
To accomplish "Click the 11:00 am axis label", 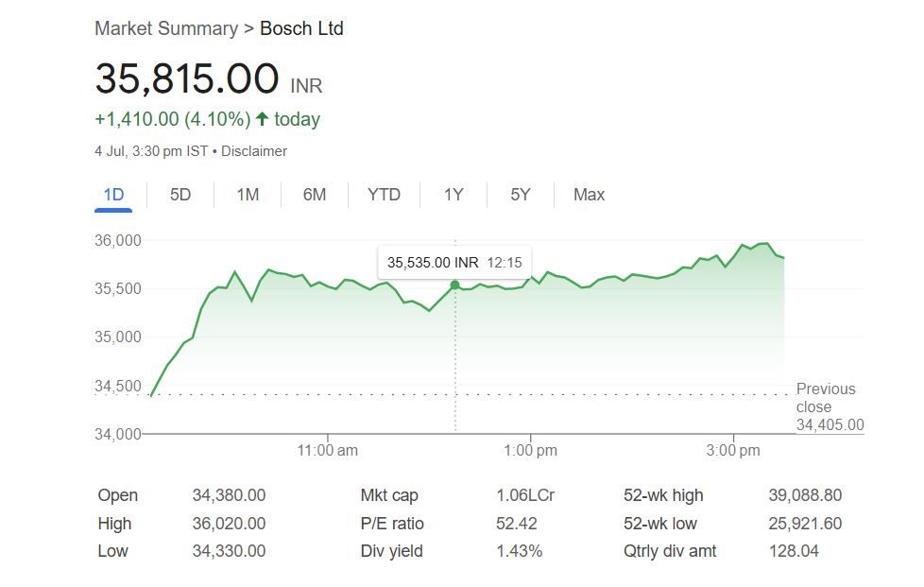I will 327,451.
